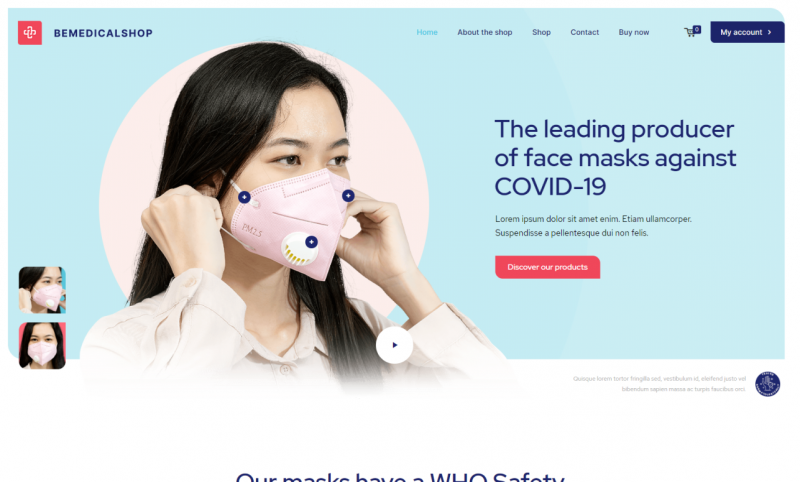This screenshot has width=800, height=482.
Task: Click the red medical cross logo icon
Action: (x=30, y=33)
